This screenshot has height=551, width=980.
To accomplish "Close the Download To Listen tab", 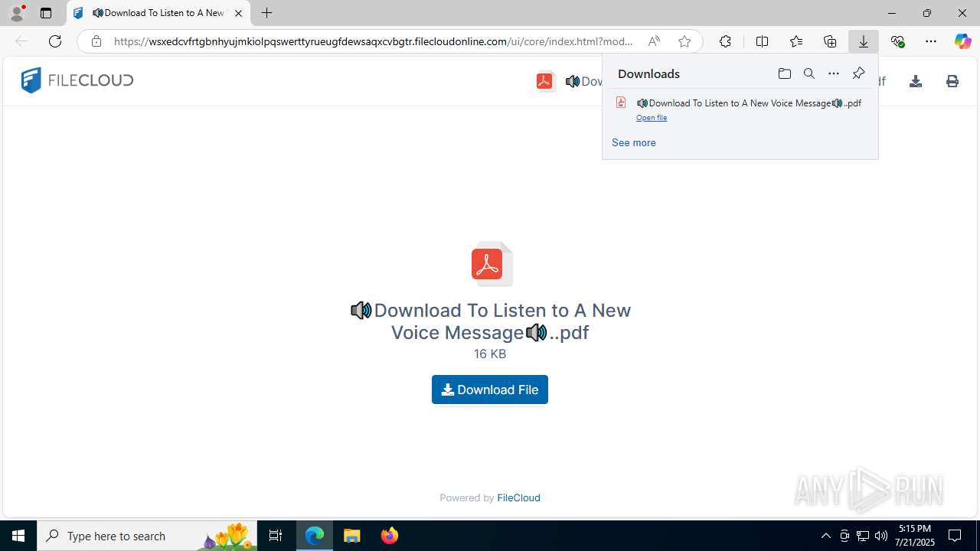I will click(238, 13).
